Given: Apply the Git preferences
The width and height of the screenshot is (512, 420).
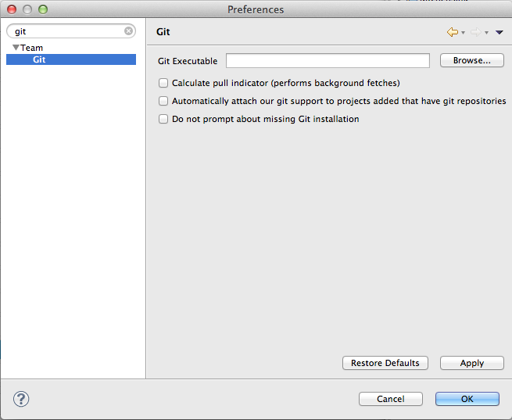Looking at the screenshot, I should click(472, 363).
